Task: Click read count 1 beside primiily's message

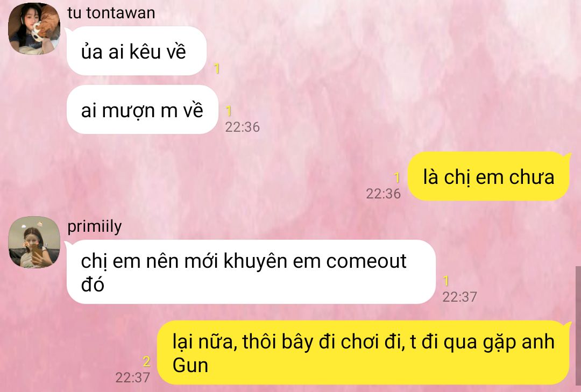Action: pos(446,281)
